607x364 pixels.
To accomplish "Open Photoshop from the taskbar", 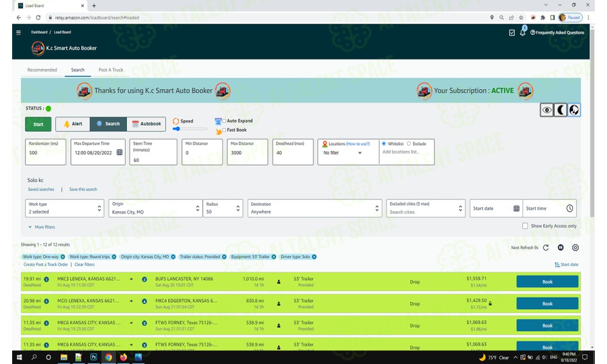I will 93,357.
